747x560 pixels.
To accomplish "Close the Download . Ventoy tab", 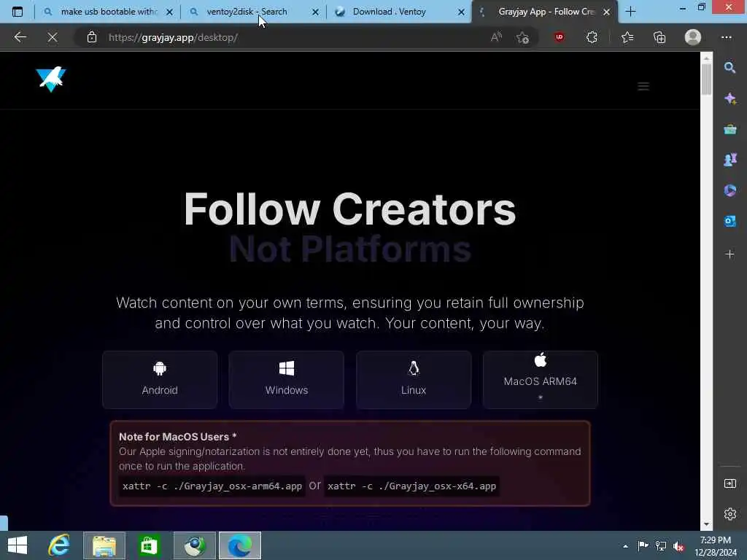I will [x=461, y=12].
